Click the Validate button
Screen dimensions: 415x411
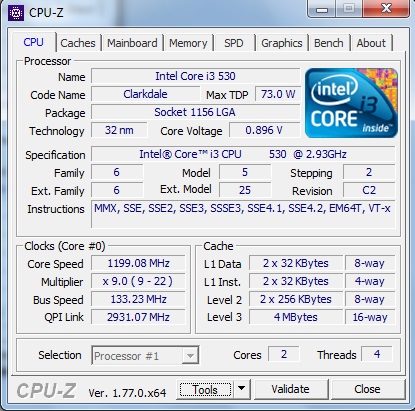(291, 389)
